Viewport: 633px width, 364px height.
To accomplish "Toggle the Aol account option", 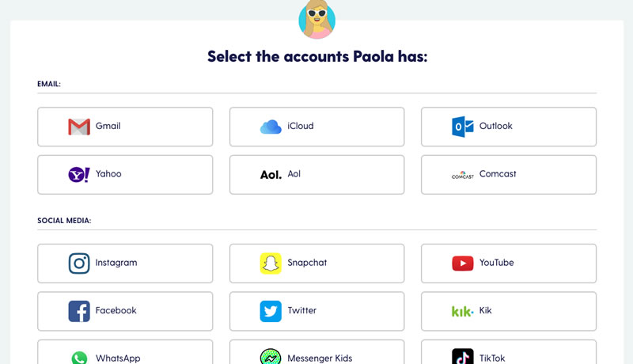I will tap(317, 175).
